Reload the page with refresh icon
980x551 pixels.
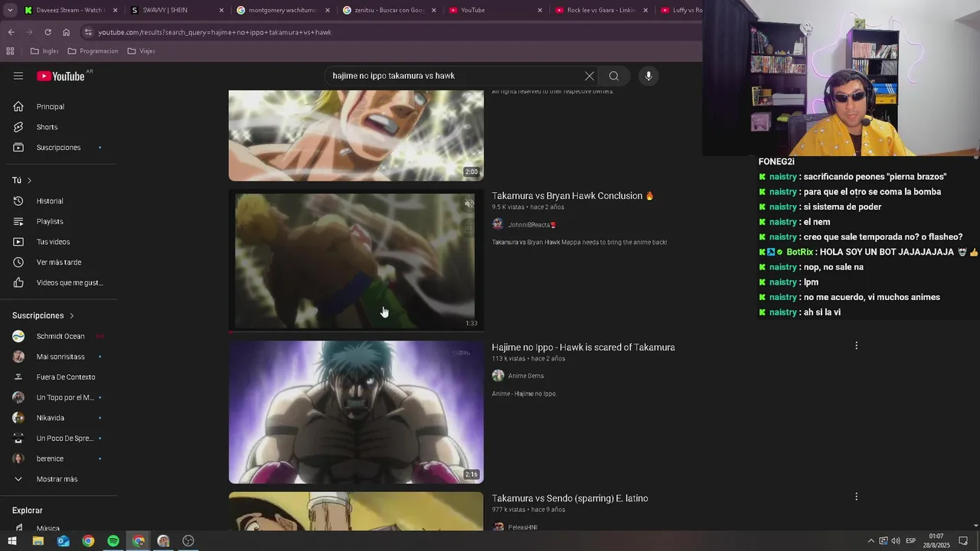click(x=47, y=32)
